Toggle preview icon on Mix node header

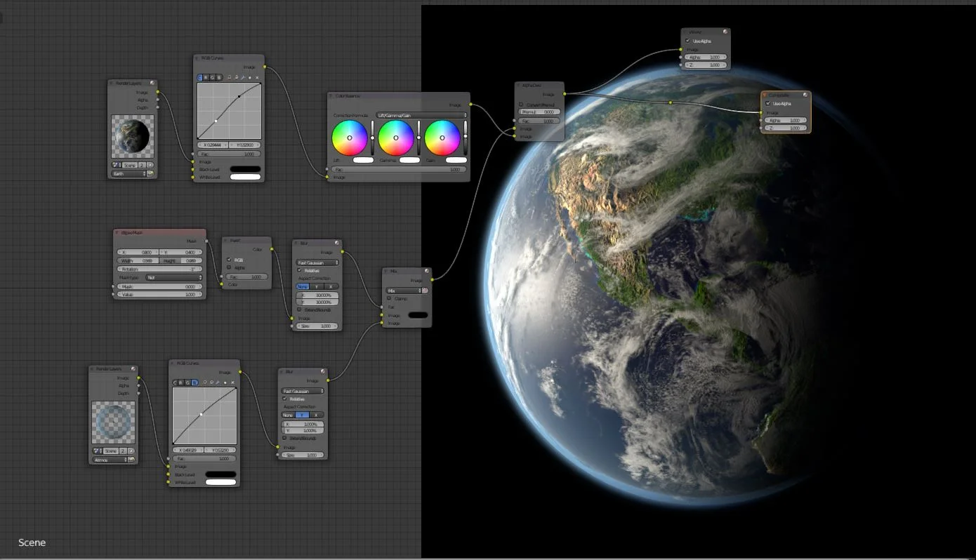(x=427, y=271)
